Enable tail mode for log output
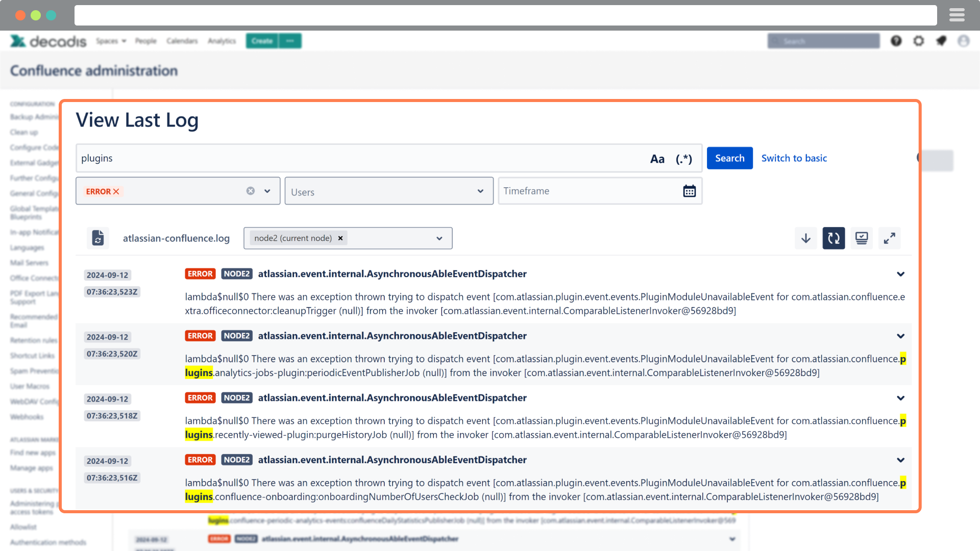 click(862, 238)
